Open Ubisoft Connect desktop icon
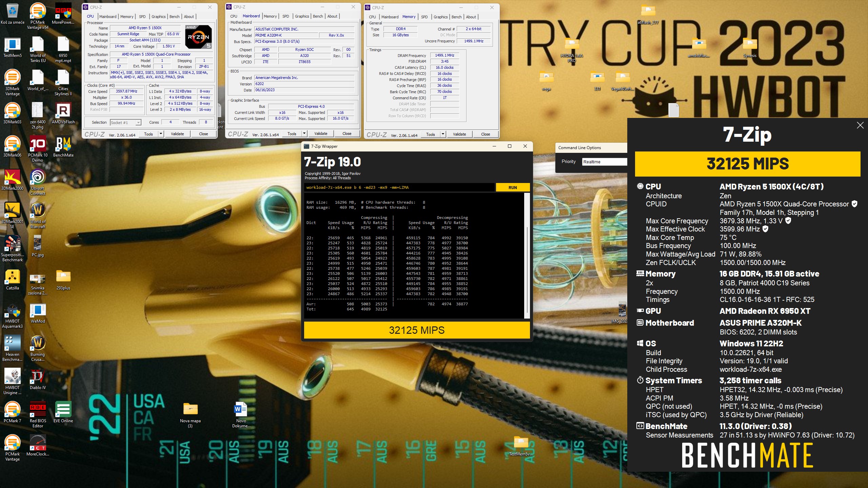Image resolution: width=868 pixels, height=488 pixels. click(x=38, y=182)
